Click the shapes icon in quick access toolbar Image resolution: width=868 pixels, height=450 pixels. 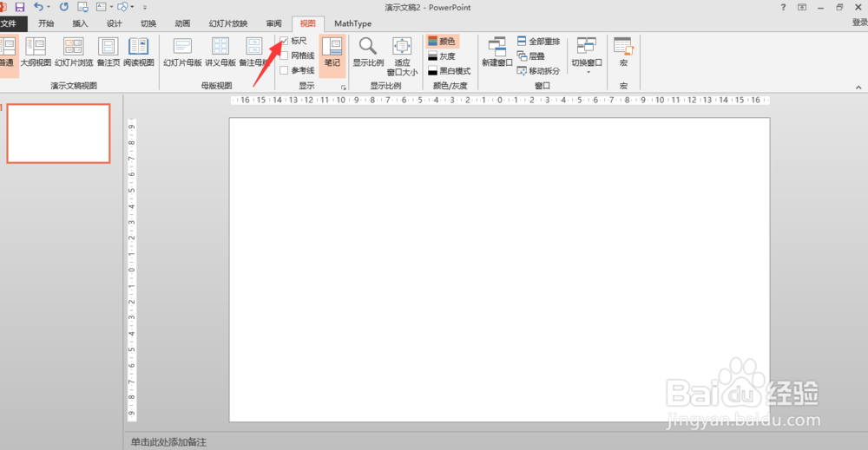click(123, 7)
